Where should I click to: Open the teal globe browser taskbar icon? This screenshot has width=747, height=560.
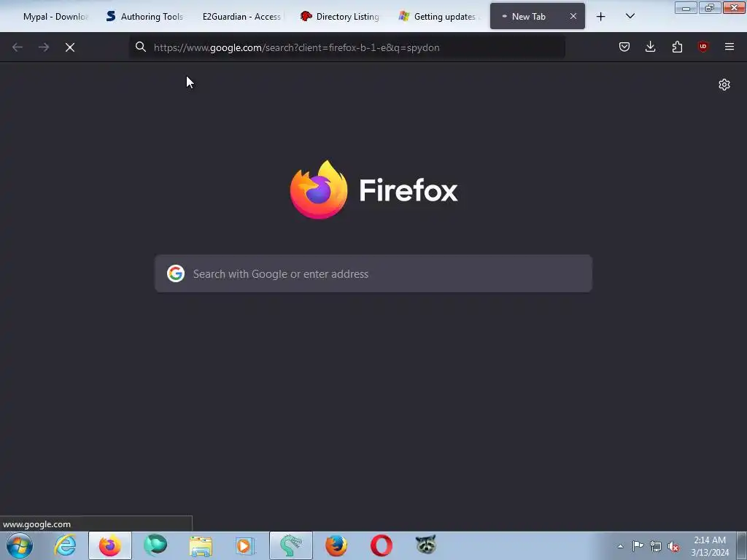(156, 545)
